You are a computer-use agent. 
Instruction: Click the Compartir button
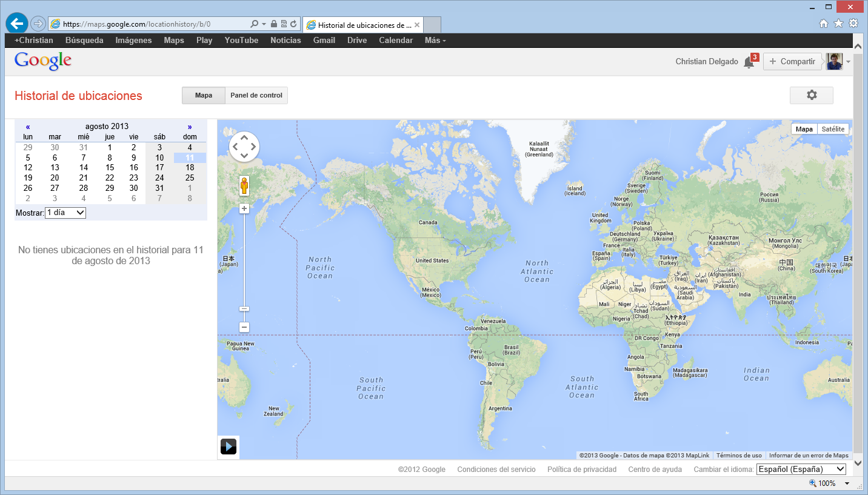pyautogui.click(x=792, y=61)
